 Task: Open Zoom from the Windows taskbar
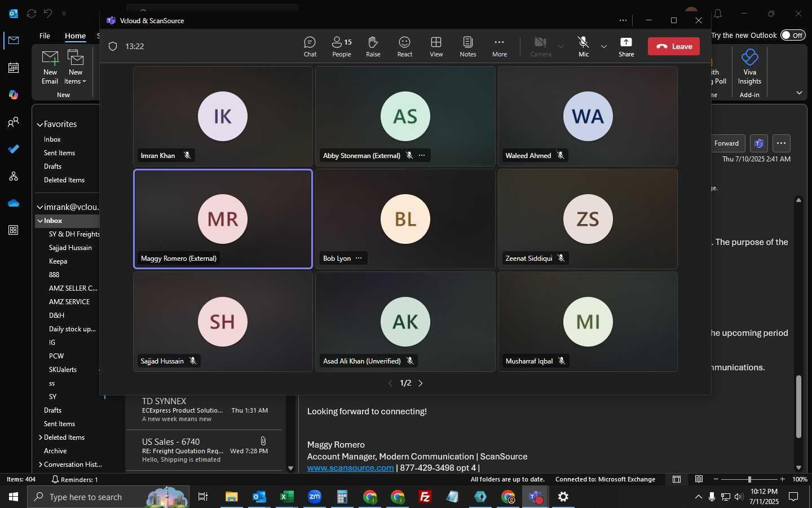[315, 497]
